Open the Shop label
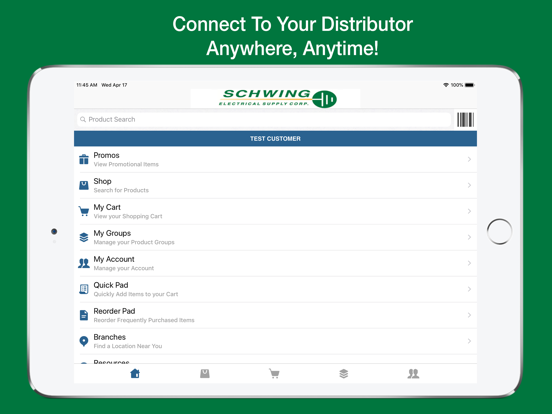This screenshot has height=414, width=552. click(x=102, y=181)
